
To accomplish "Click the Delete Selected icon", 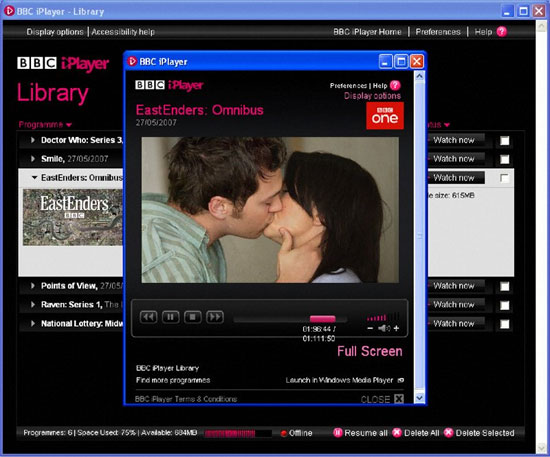I will coord(449,433).
